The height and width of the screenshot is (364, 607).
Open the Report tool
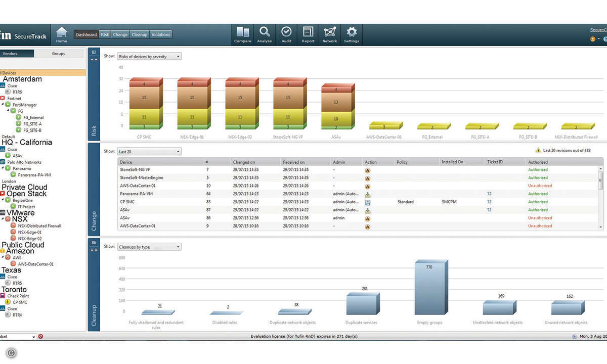(x=308, y=34)
